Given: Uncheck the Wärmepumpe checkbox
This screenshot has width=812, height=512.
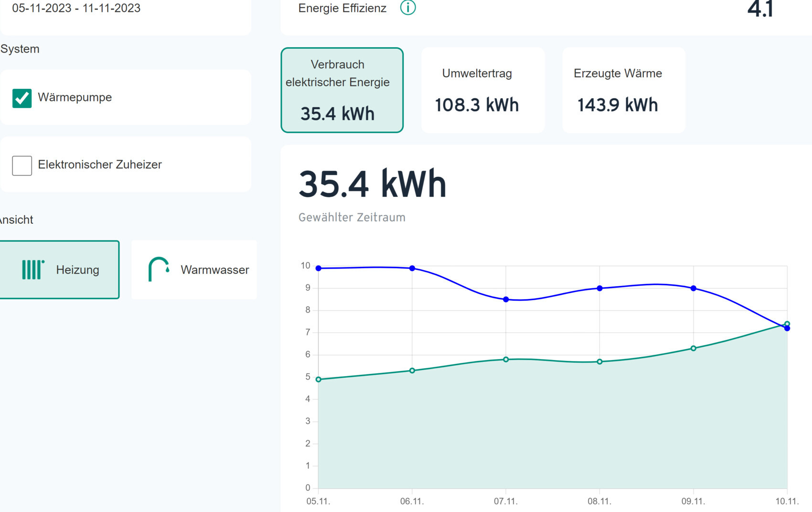Looking at the screenshot, I should pyautogui.click(x=22, y=98).
